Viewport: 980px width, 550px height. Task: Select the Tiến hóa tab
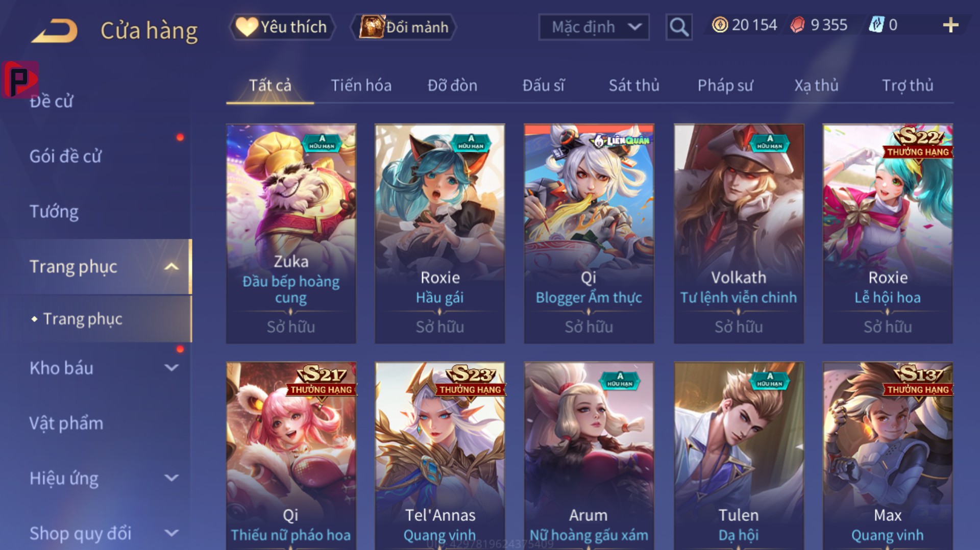361,85
